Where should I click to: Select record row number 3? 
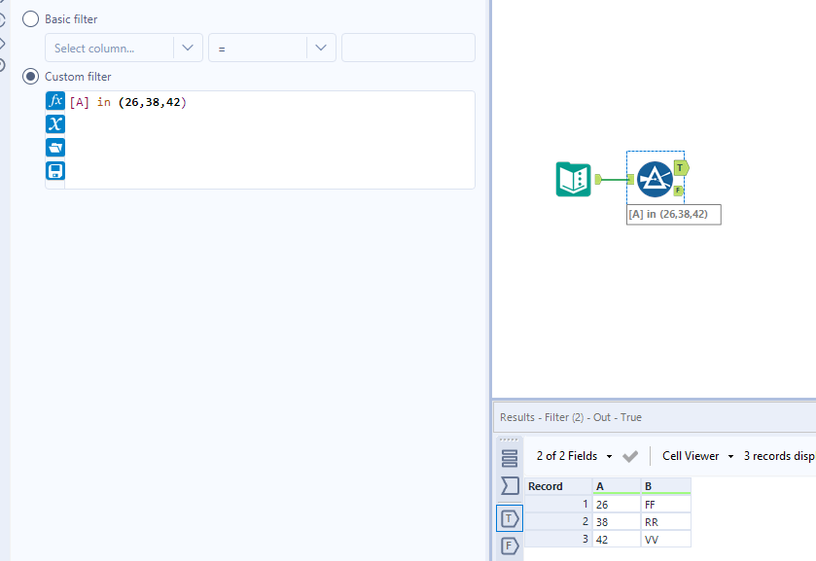pyautogui.click(x=558, y=540)
